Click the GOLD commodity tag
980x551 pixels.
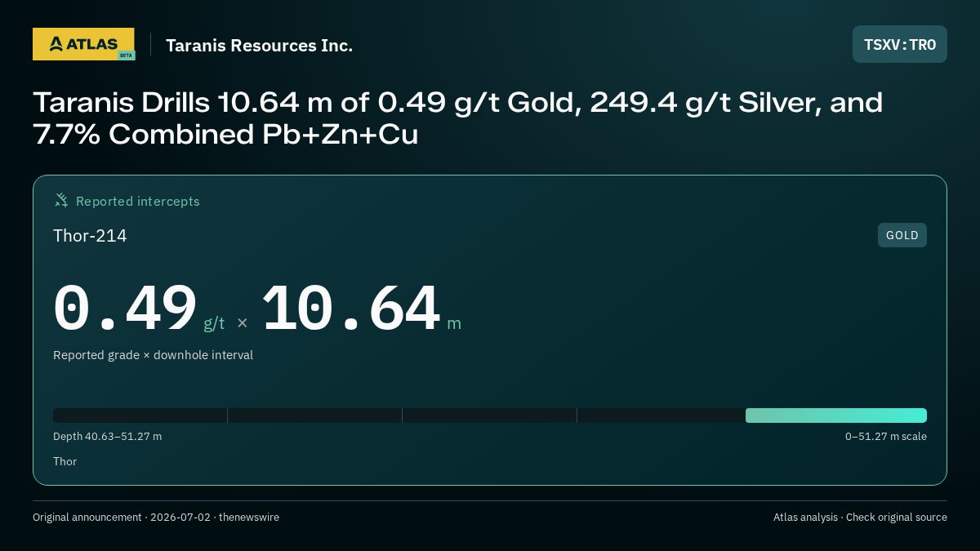(x=902, y=235)
